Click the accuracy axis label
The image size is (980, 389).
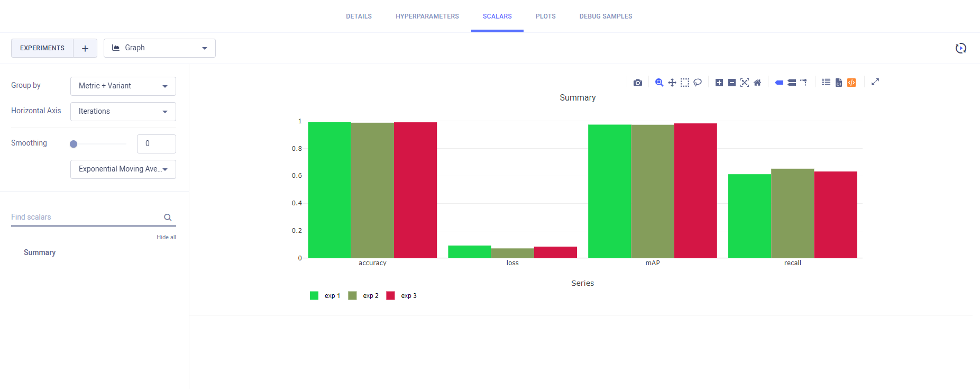[x=373, y=263]
